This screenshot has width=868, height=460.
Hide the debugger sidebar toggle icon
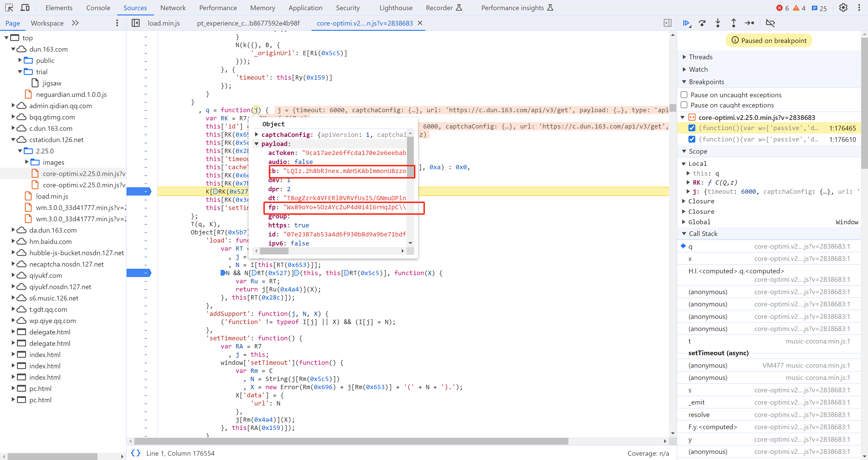tap(667, 23)
